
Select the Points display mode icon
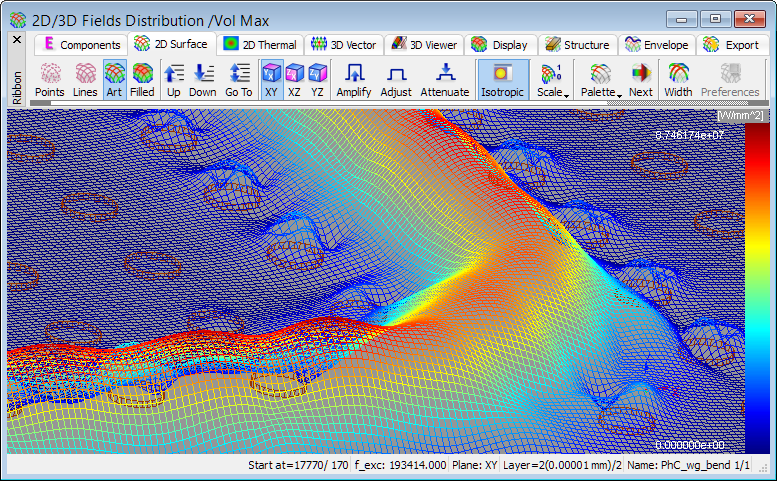(x=49, y=80)
